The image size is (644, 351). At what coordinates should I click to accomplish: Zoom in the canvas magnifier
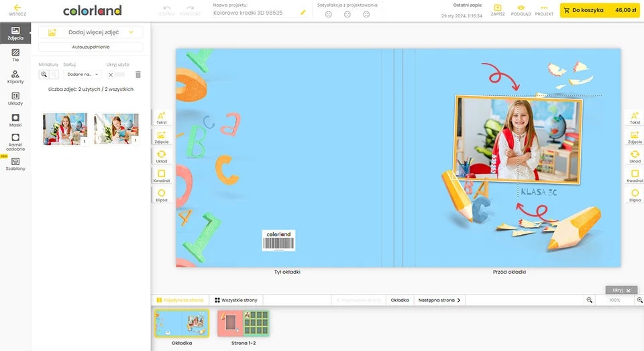(x=639, y=300)
